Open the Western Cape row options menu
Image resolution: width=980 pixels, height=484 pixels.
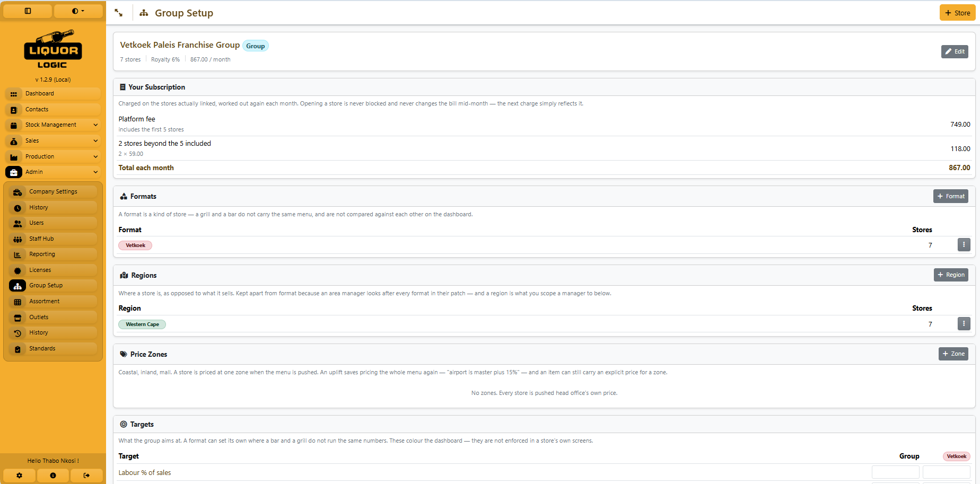tap(964, 323)
